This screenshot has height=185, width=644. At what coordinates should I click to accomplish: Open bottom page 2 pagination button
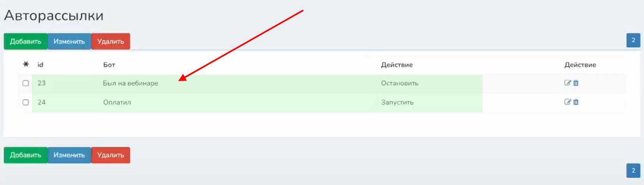pos(633,171)
